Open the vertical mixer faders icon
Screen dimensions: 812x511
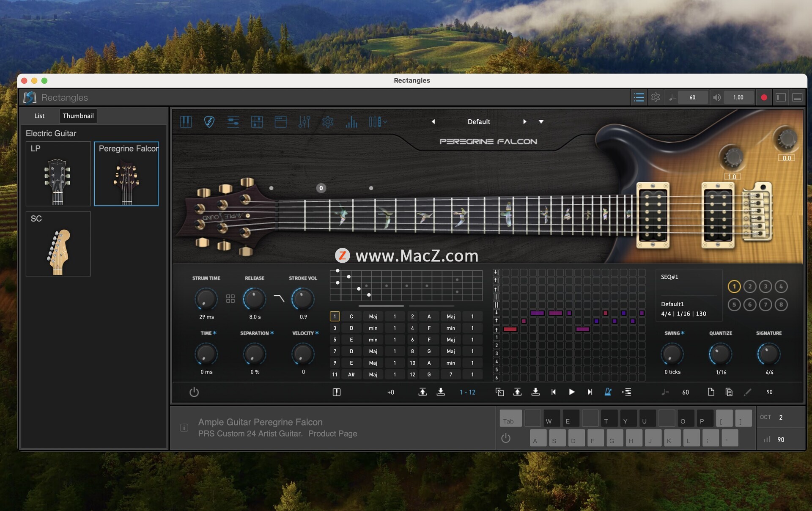(304, 122)
